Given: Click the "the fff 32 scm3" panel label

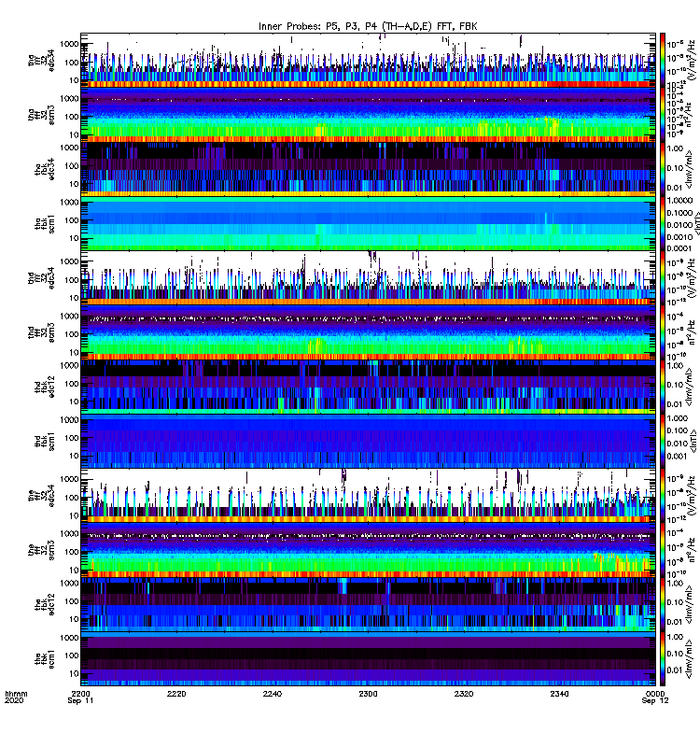Looking at the screenshot, I should coord(41,550).
